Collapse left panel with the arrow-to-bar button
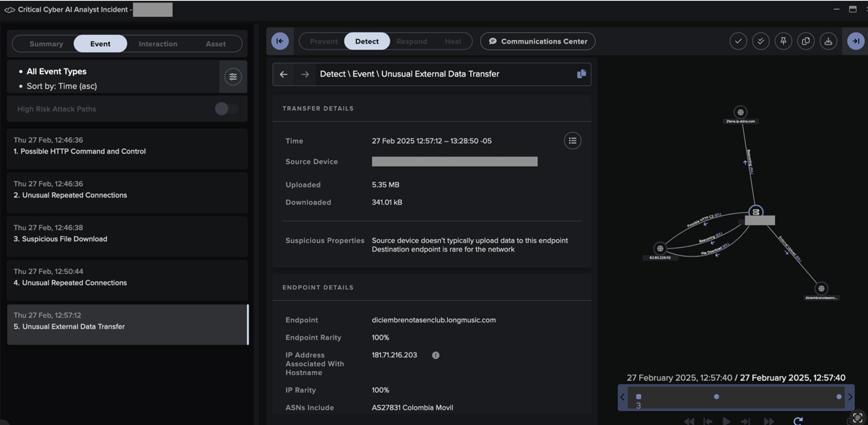 pos(280,41)
